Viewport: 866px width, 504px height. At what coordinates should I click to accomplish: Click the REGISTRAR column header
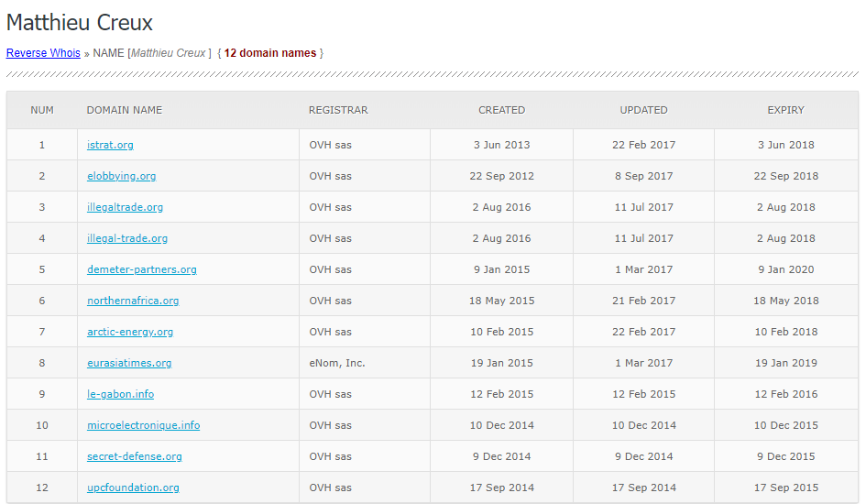338,110
